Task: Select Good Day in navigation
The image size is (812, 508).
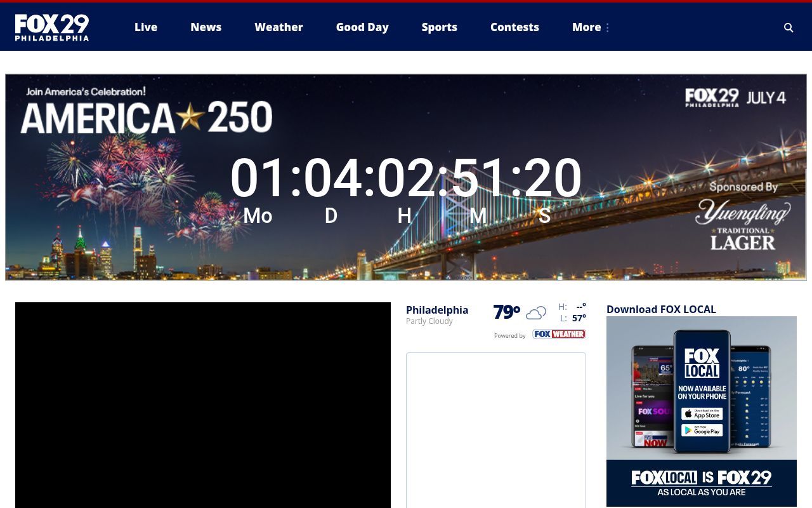Action: [x=362, y=27]
